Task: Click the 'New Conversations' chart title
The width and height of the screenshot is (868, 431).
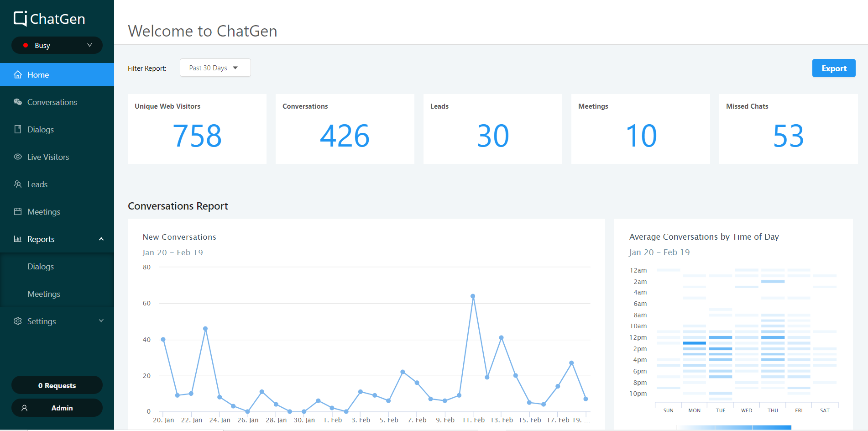Action: [179, 237]
